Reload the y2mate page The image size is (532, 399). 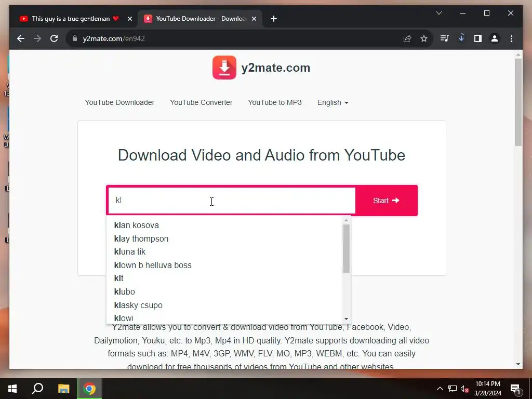click(54, 38)
